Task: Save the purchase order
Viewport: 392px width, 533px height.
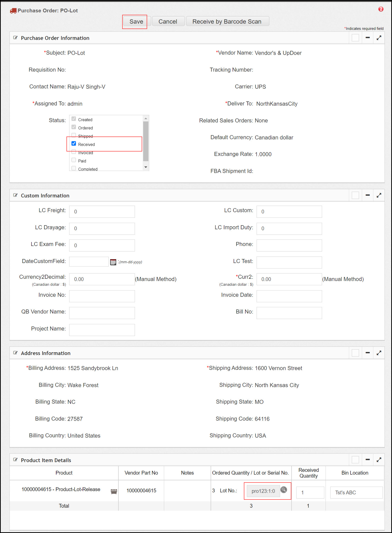Action: pyautogui.click(x=136, y=21)
